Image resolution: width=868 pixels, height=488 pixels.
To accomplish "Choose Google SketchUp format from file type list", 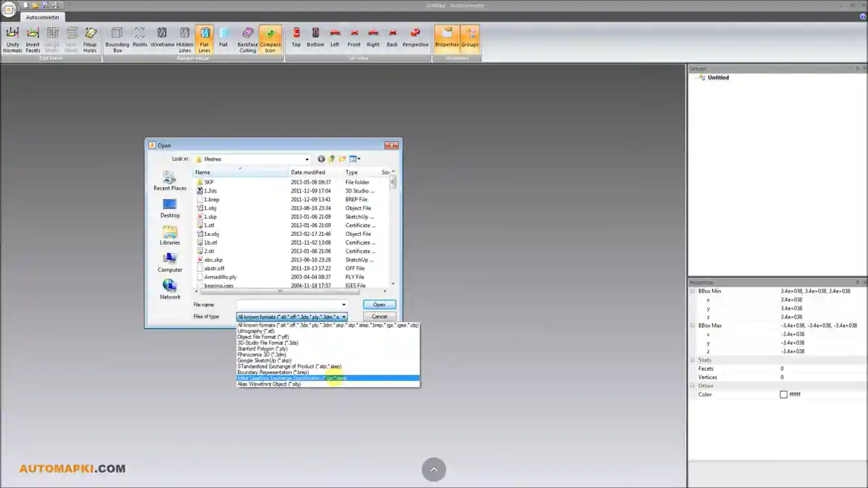I will tap(263, 361).
